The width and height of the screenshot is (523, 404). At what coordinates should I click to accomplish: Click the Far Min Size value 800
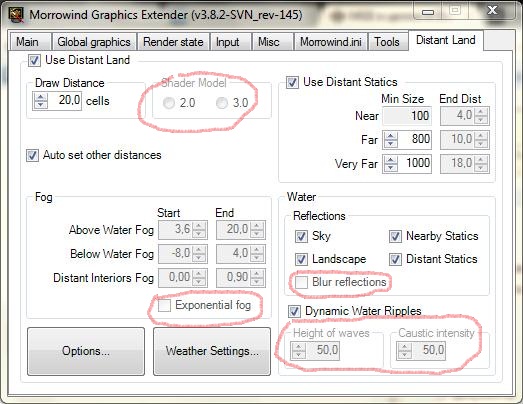pyautogui.click(x=415, y=139)
